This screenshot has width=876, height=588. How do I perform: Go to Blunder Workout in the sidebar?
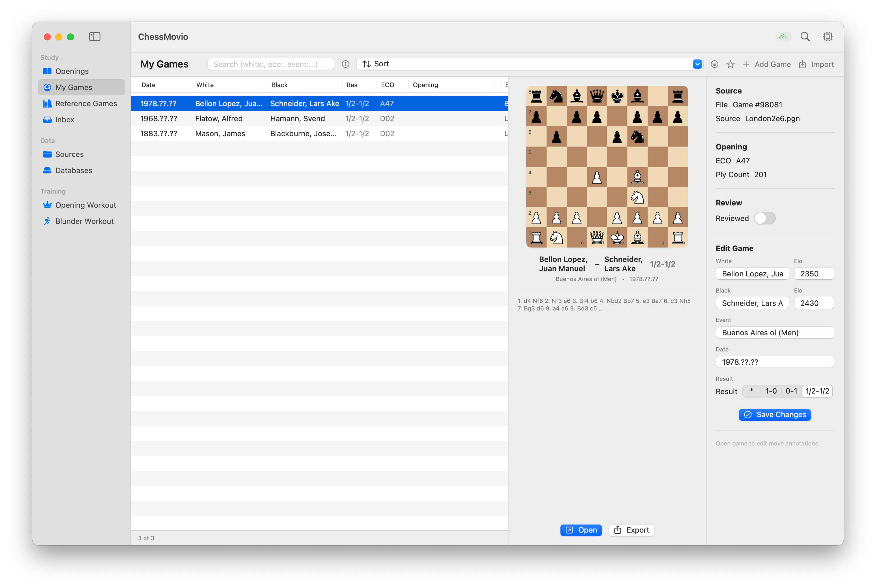tap(84, 221)
